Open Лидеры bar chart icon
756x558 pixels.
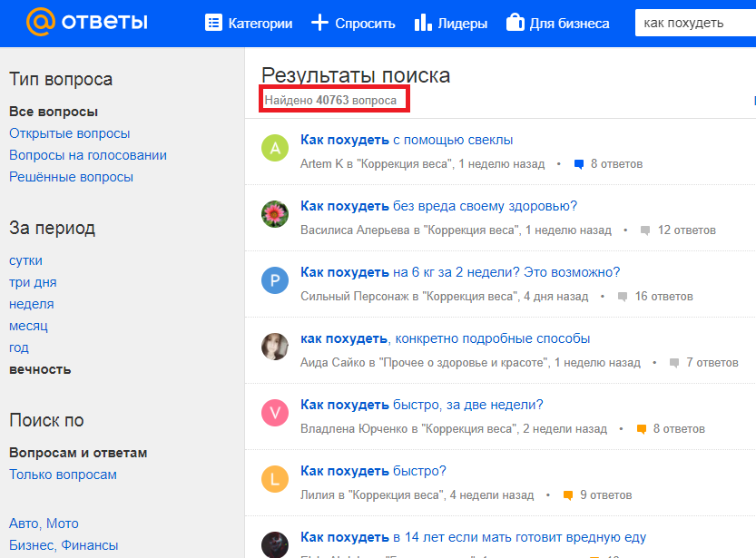[x=423, y=22]
